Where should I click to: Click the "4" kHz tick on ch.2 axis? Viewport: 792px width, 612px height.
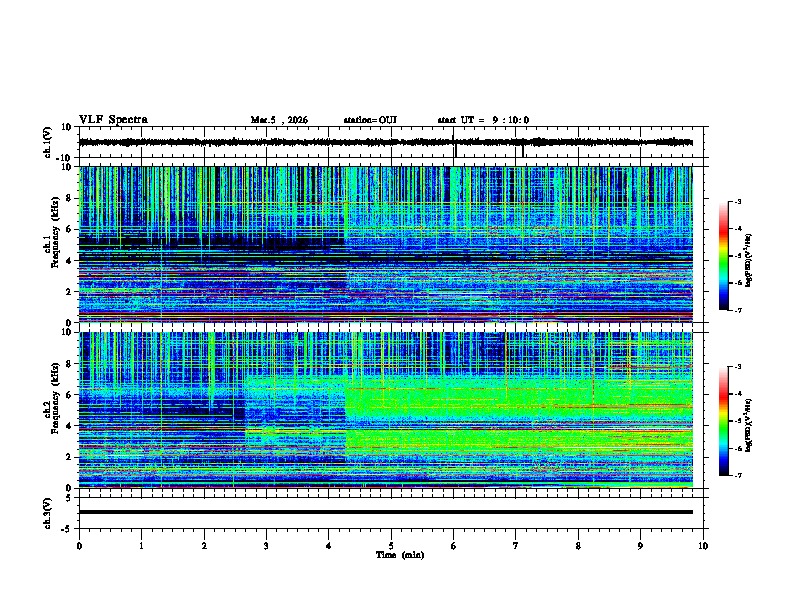click(70, 426)
